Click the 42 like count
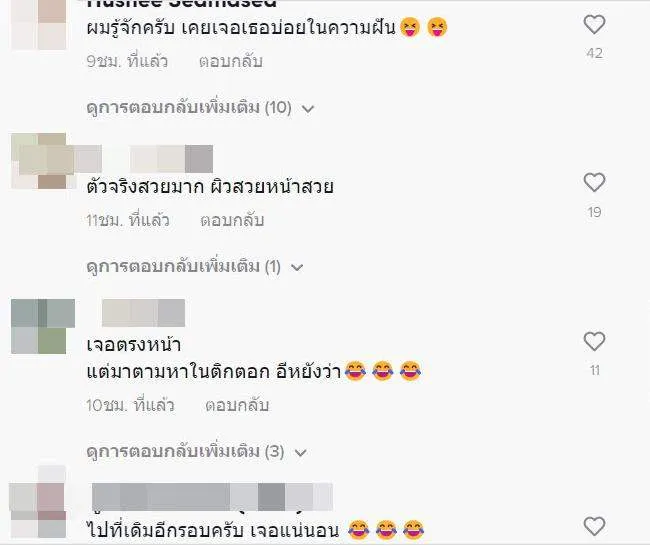The height and width of the screenshot is (546, 650). (x=594, y=53)
